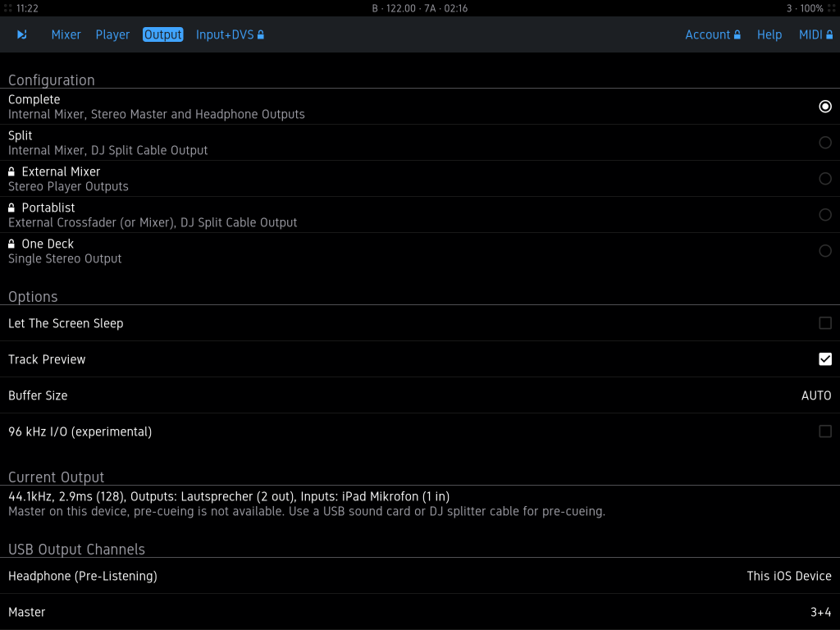Select the Complete configuration radio button
The width and height of the screenshot is (840, 630).
pyautogui.click(x=824, y=107)
